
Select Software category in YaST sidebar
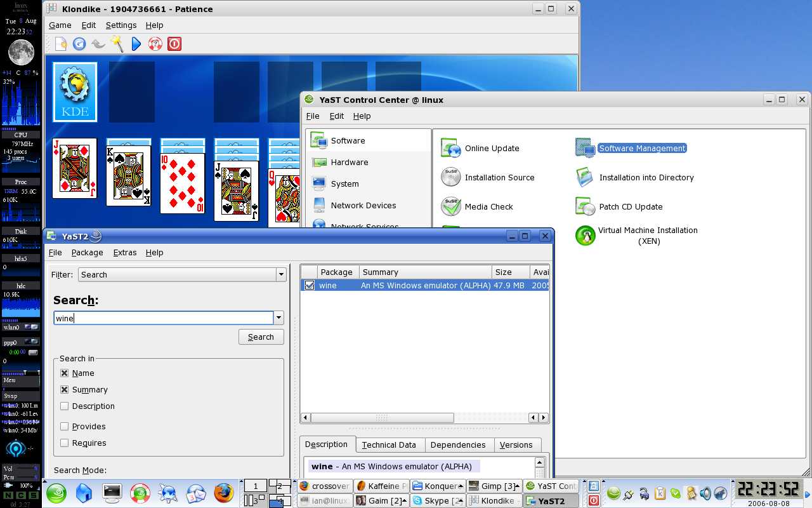[x=368, y=141]
